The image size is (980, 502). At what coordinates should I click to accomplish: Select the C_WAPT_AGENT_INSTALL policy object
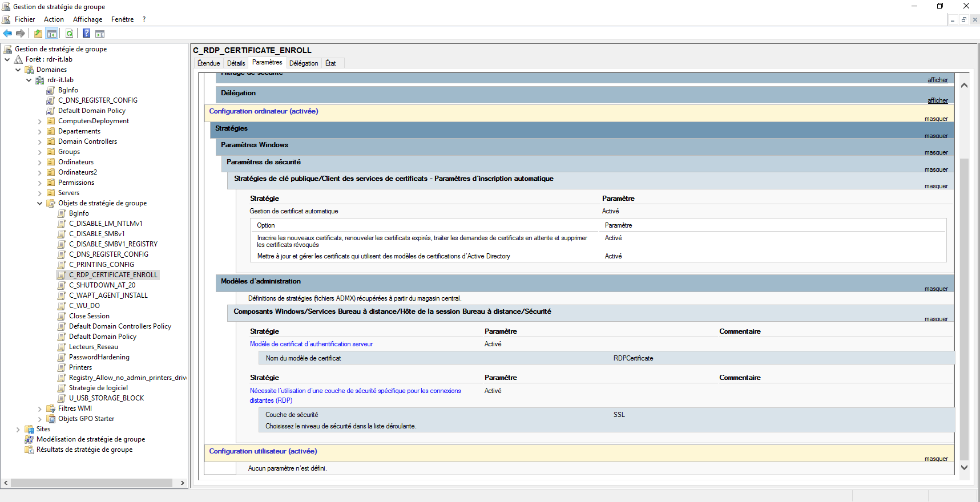point(108,295)
